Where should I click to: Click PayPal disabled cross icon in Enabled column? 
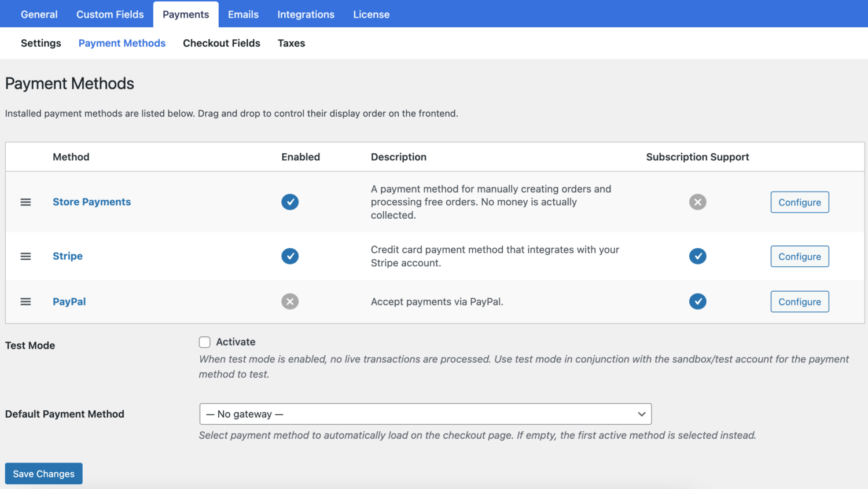(290, 302)
